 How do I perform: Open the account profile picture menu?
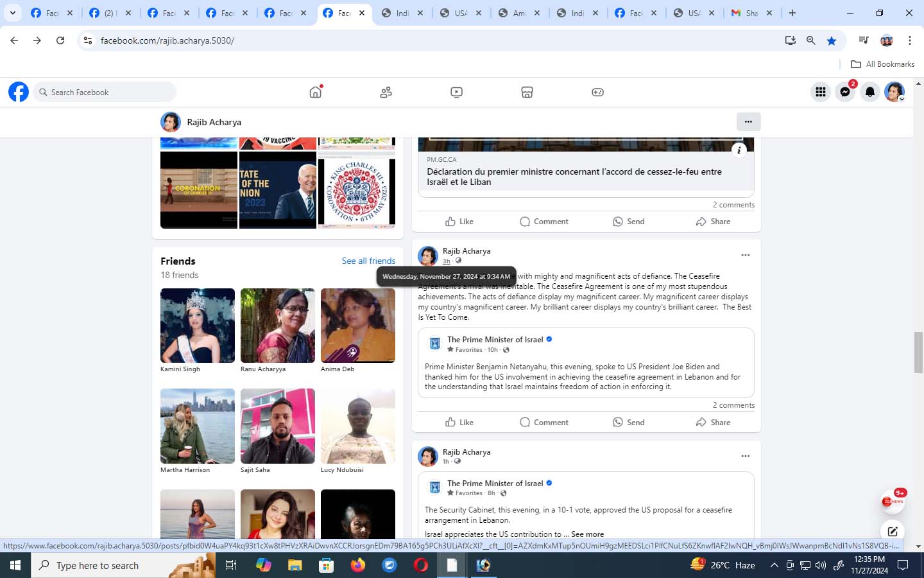(894, 92)
